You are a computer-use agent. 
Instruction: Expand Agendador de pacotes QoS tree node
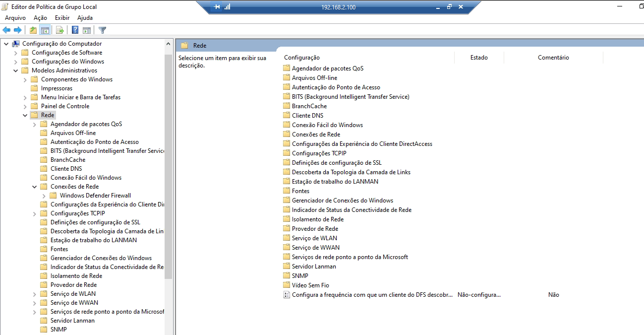pos(34,124)
